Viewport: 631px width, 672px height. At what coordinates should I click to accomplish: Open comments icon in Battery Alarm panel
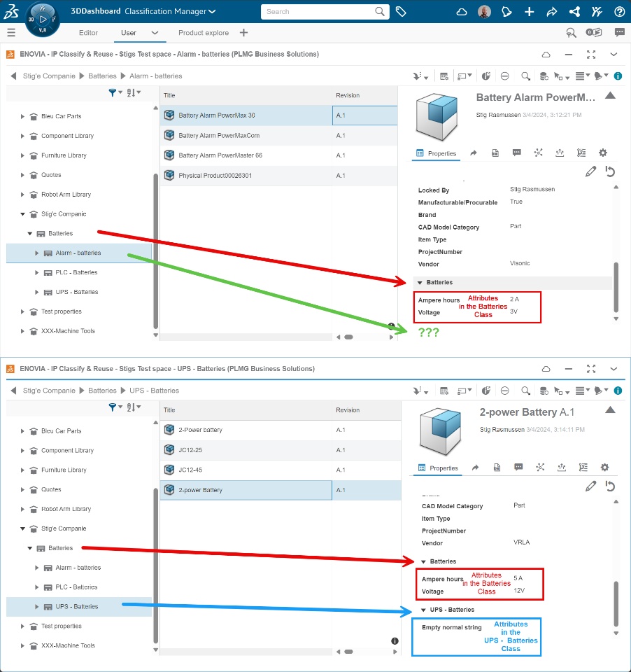[517, 153]
